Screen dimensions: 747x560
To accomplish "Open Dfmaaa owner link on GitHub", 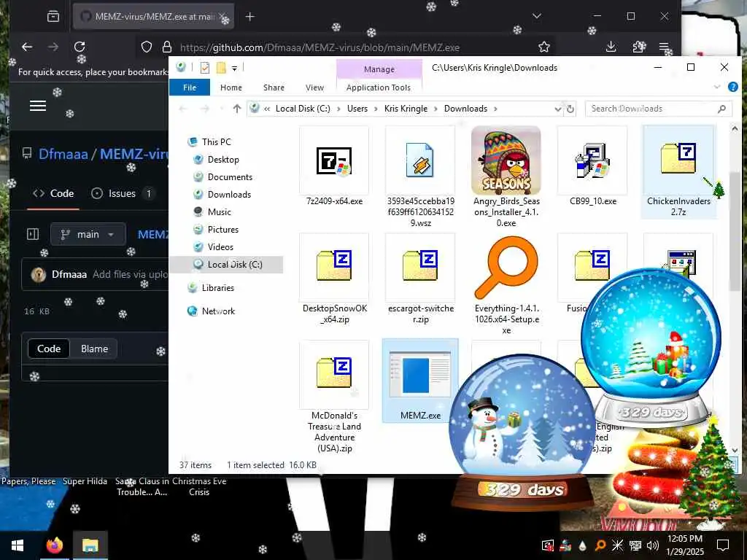I will [x=63, y=154].
